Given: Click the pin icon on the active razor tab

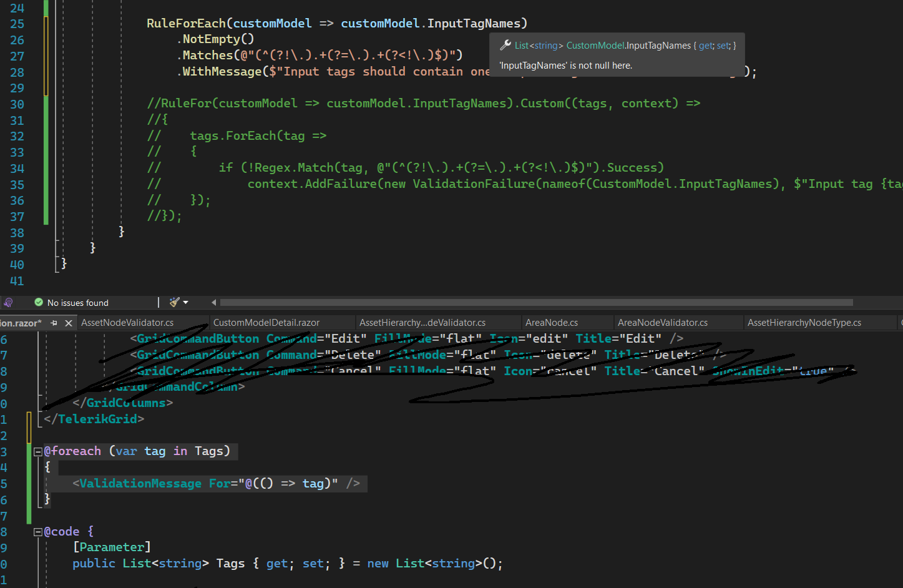Looking at the screenshot, I should (54, 322).
